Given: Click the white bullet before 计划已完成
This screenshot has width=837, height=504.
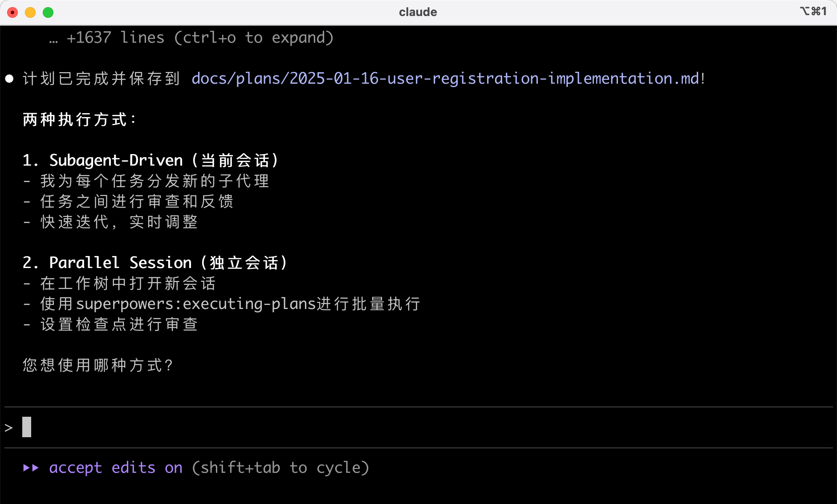Looking at the screenshot, I should point(9,79).
